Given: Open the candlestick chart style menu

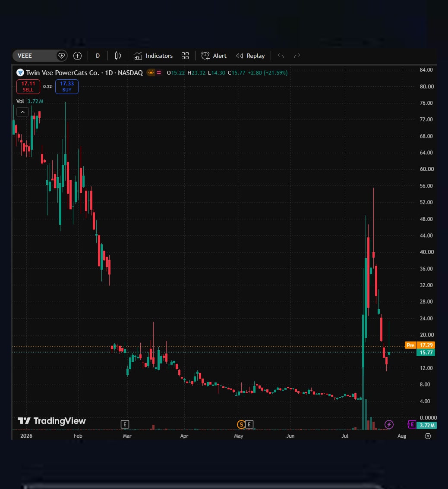Looking at the screenshot, I should click(118, 56).
